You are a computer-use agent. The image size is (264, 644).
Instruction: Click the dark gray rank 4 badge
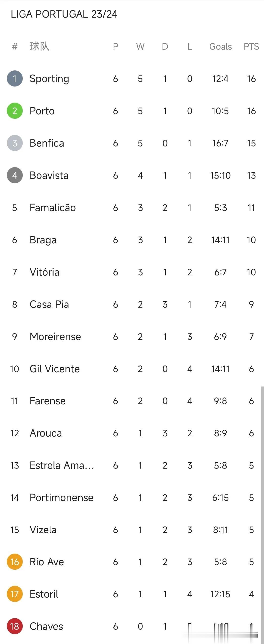[15, 175]
